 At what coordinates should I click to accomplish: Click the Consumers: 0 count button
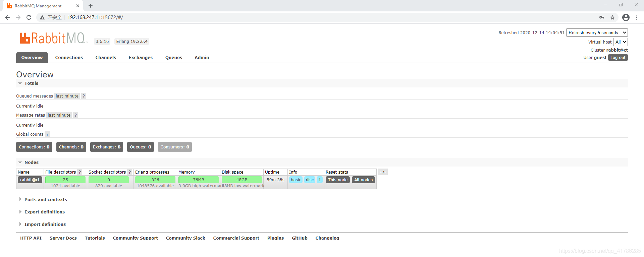tap(175, 147)
